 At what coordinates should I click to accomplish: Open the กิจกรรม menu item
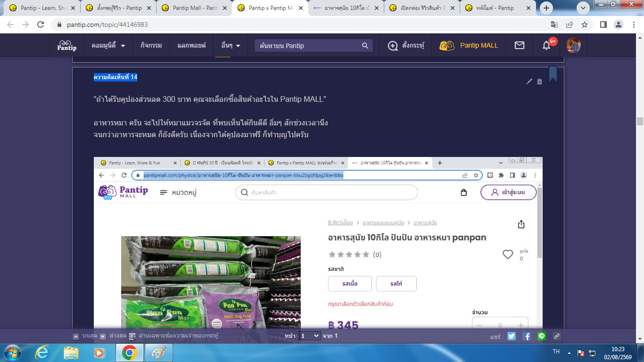click(151, 45)
